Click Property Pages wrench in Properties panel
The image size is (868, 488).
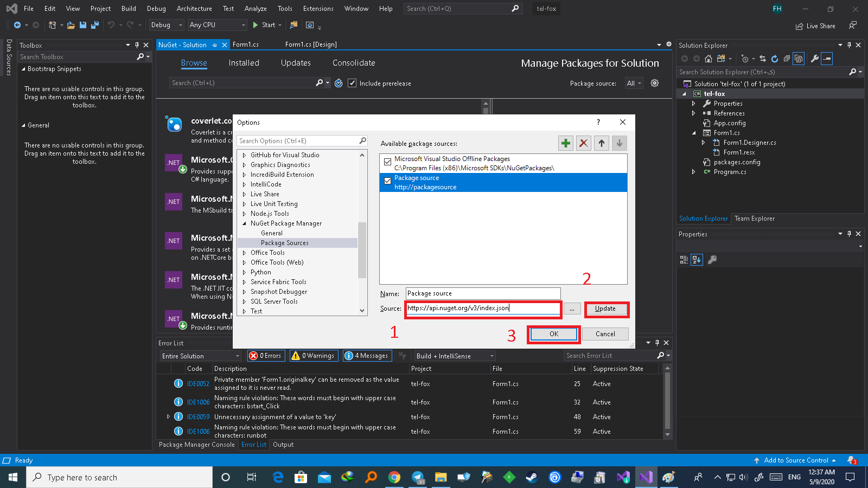click(x=712, y=260)
